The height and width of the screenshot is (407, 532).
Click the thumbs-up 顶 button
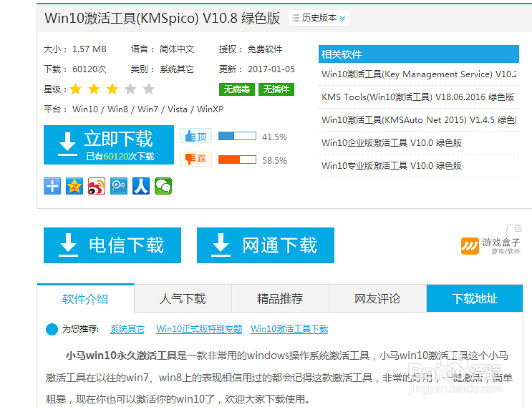(x=196, y=136)
